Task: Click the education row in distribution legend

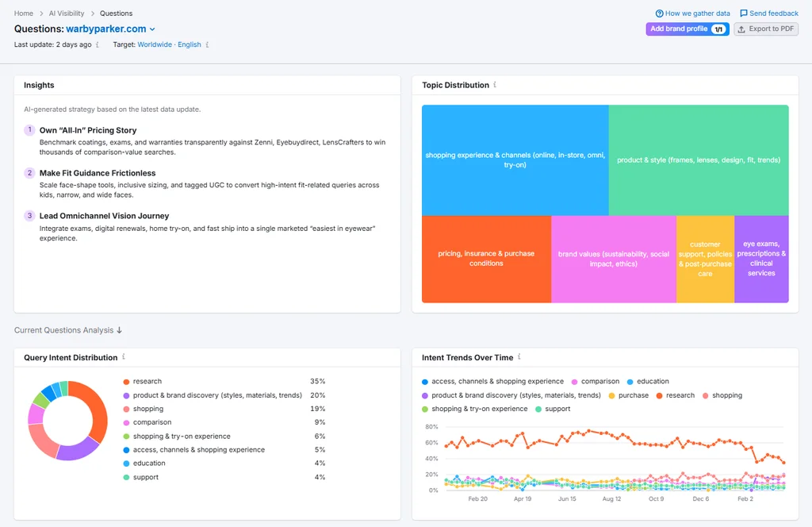Action: [x=224, y=464]
